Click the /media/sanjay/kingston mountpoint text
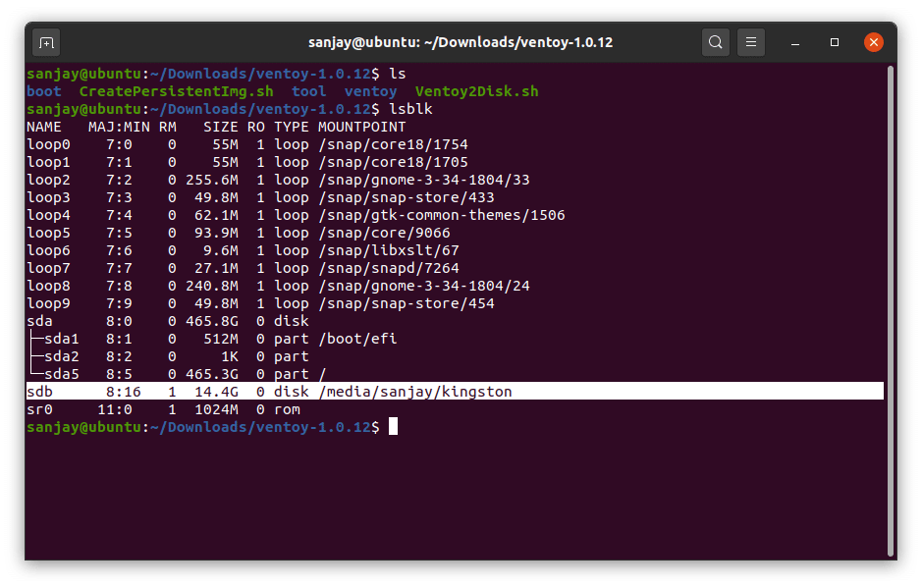The height and width of the screenshot is (588, 922). point(413,391)
